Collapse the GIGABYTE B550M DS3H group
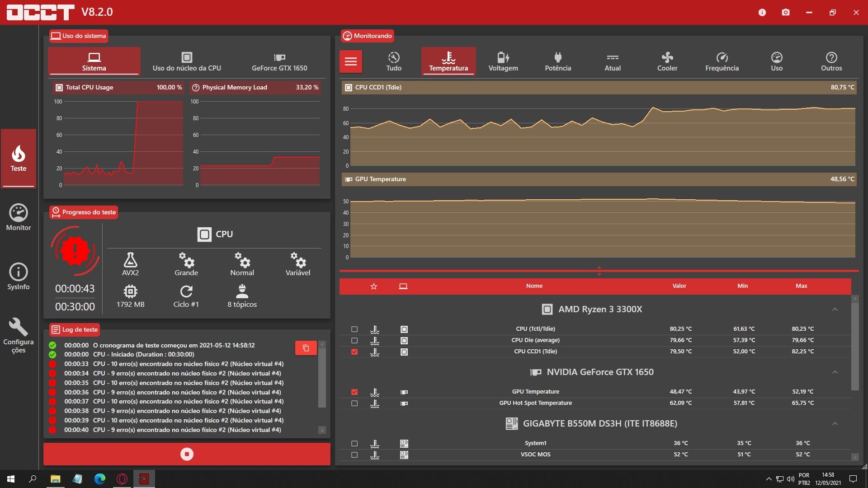The image size is (868, 488). [835, 424]
